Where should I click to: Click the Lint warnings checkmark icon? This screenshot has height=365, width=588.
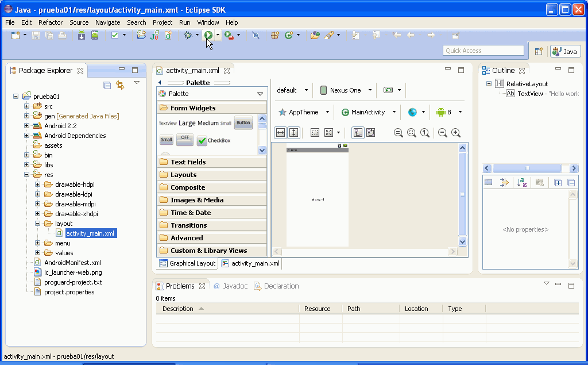[x=115, y=35]
